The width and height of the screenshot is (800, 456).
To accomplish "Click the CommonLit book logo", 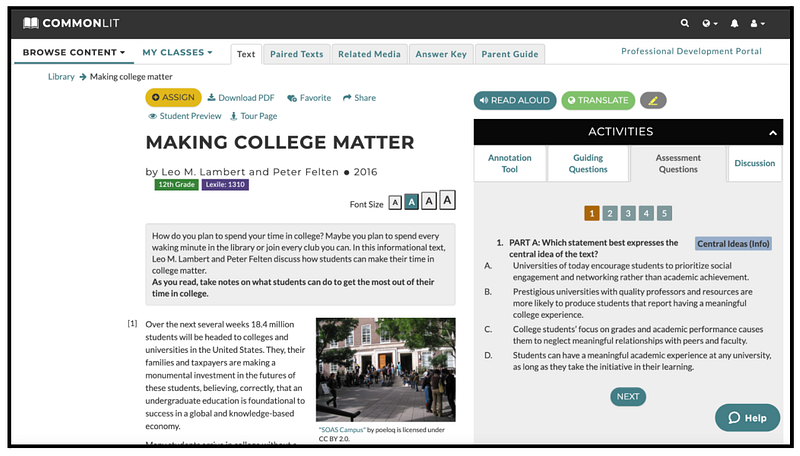I will (x=31, y=23).
